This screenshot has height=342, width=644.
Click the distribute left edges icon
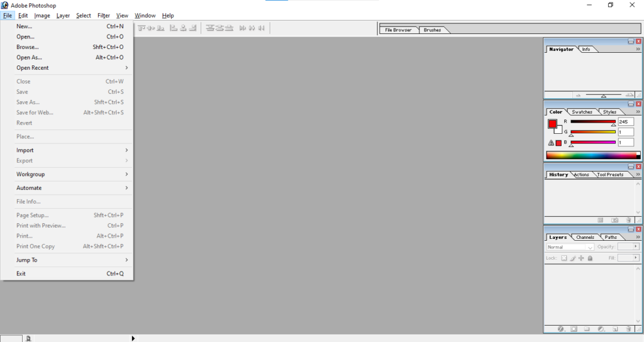click(x=243, y=28)
